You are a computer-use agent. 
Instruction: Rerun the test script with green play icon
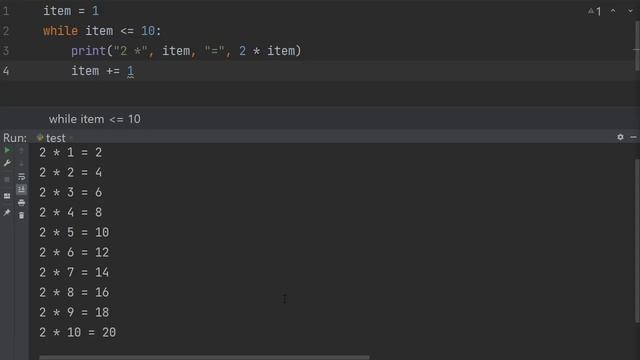(7, 150)
